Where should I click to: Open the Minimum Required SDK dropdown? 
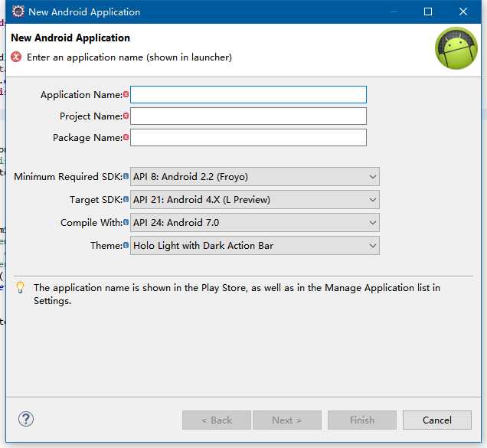tap(255, 176)
